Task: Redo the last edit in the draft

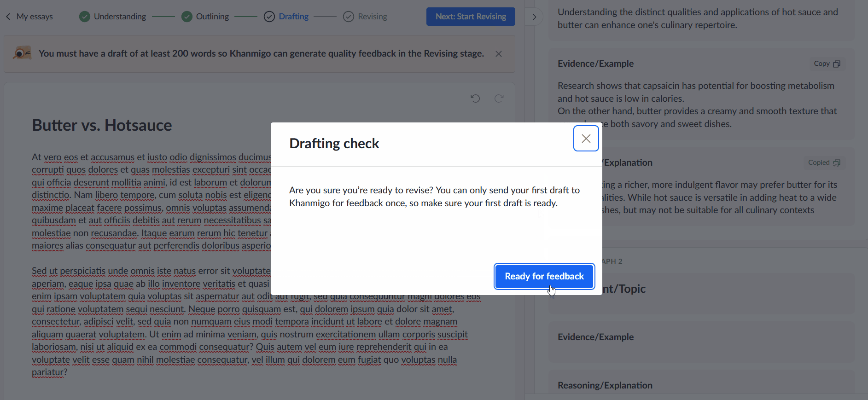Action: point(499,98)
